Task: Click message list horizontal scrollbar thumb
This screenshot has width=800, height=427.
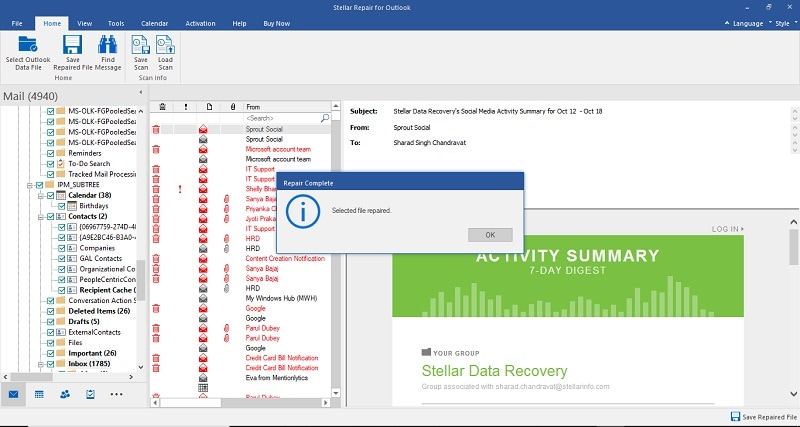Action: click(x=191, y=403)
